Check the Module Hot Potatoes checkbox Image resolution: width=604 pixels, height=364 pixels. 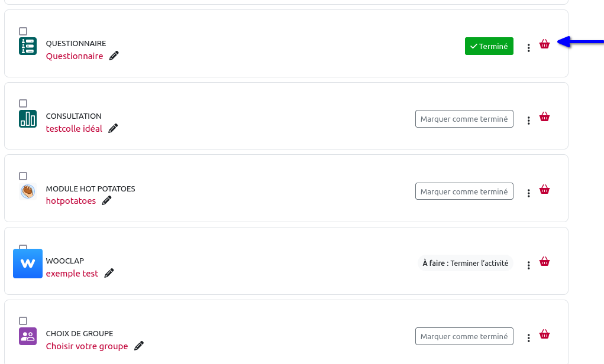tap(23, 176)
